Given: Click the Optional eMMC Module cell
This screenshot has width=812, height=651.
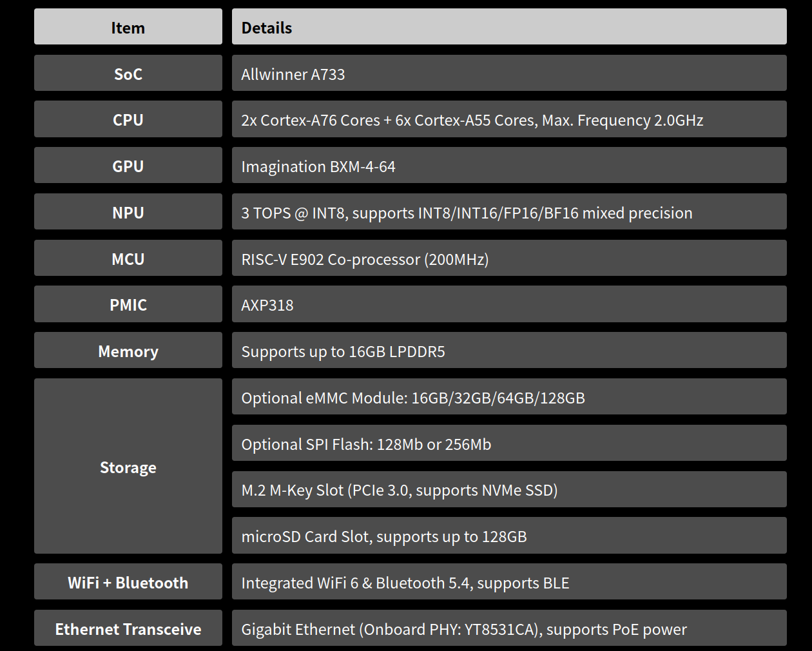Looking at the screenshot, I should pyautogui.click(x=413, y=398).
